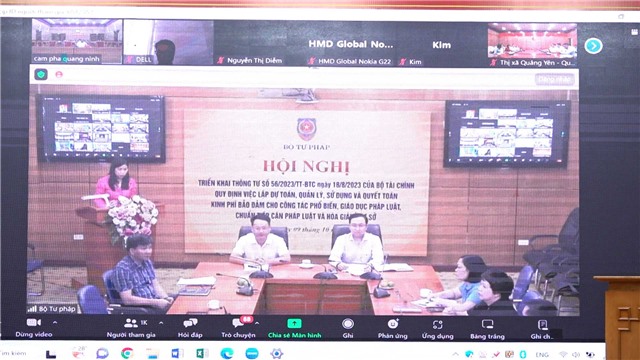Select cam pha quang ninh video thumbnail
The width and height of the screenshot is (640, 360).
click(x=77, y=41)
